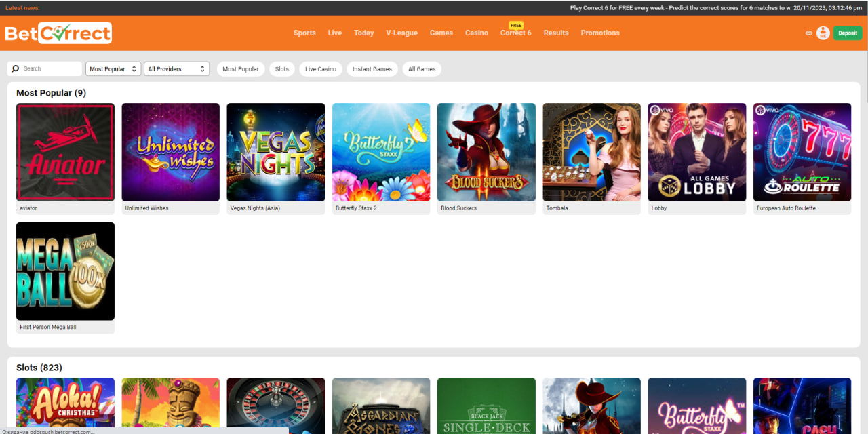The height and width of the screenshot is (434, 868).
Task: Toggle balance visibility eye icon
Action: (x=809, y=33)
